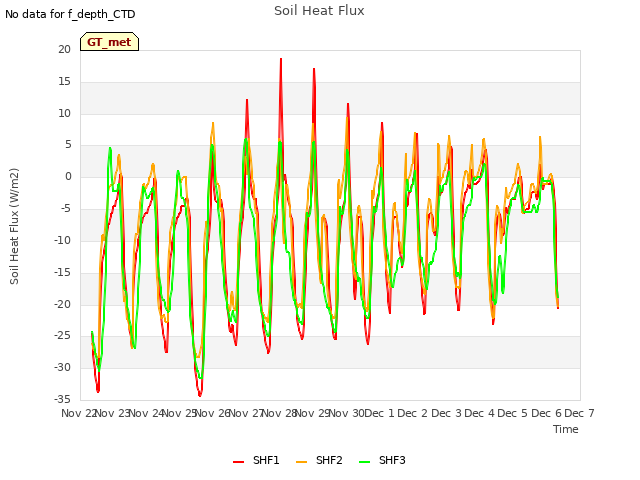This screenshot has height=480, width=640.
Task: Click the red SHF1 legend color marker
Action: point(238,462)
